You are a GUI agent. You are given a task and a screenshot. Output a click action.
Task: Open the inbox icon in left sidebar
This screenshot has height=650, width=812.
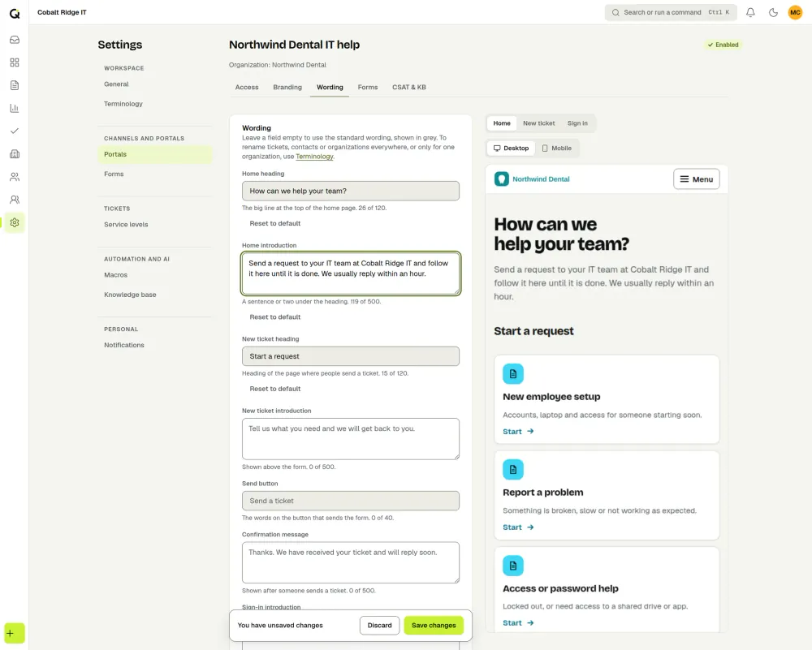click(x=15, y=40)
